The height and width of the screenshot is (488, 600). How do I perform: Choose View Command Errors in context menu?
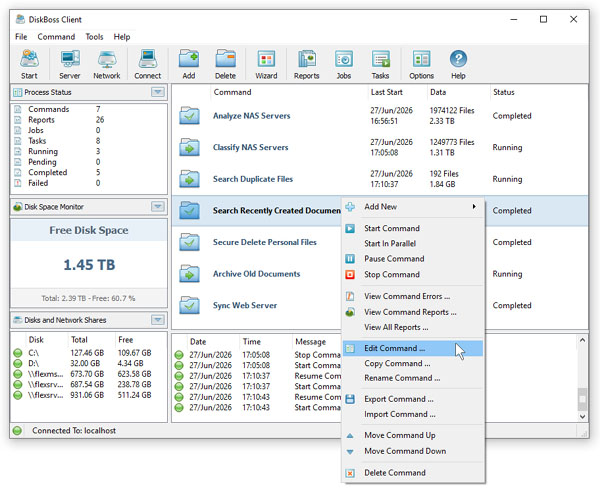(413, 296)
